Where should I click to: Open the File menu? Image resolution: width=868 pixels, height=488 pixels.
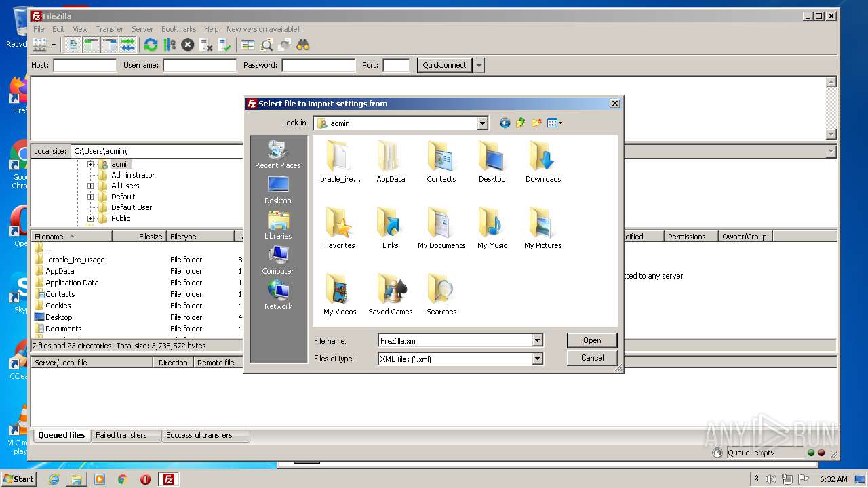(x=39, y=29)
